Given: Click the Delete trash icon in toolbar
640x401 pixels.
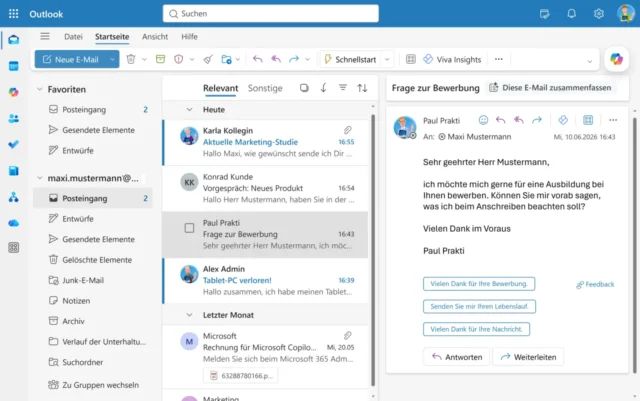Looking at the screenshot, I should point(131,59).
